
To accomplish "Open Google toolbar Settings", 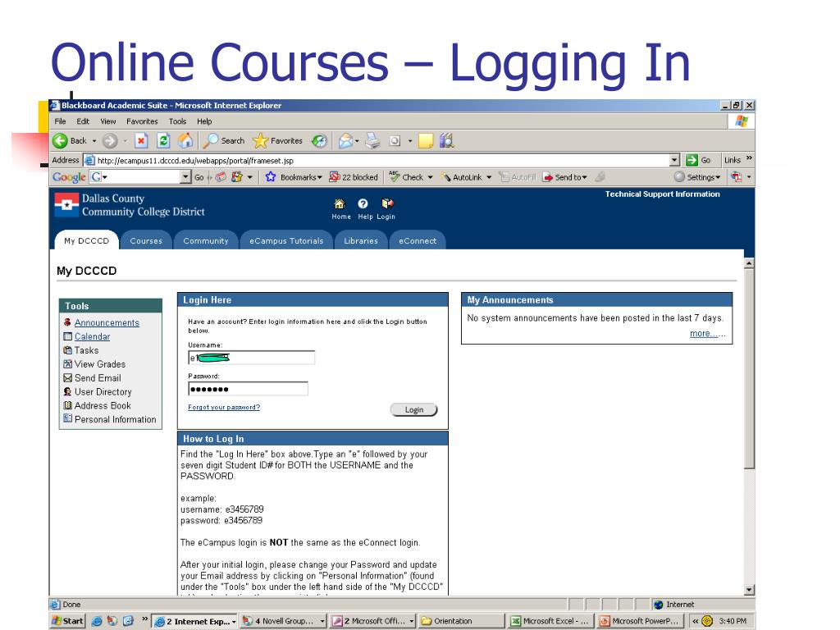I will [697, 177].
